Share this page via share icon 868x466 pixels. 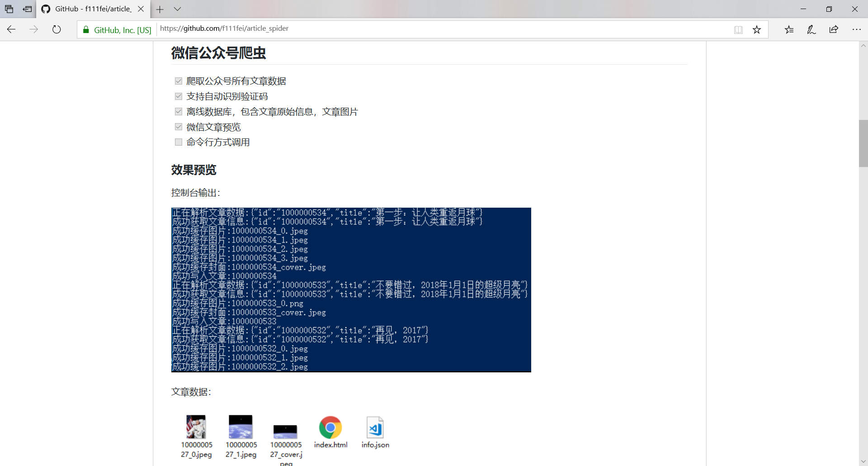point(834,29)
